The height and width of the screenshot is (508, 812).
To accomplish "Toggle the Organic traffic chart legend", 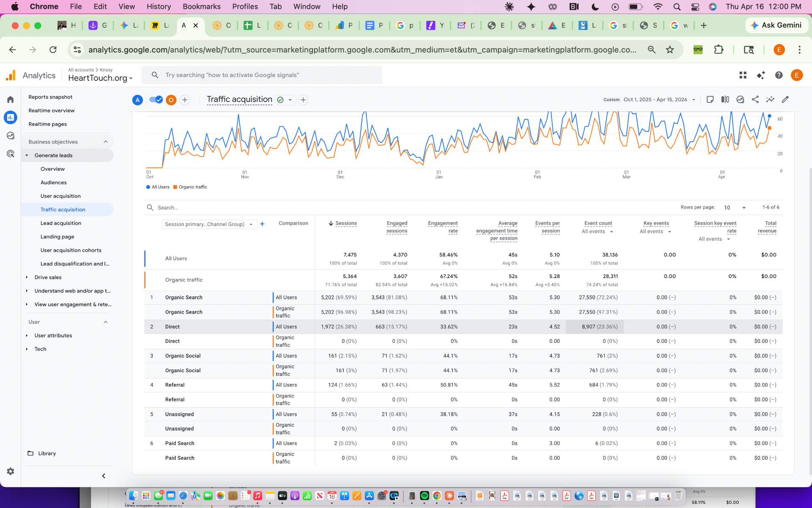I will (x=190, y=187).
